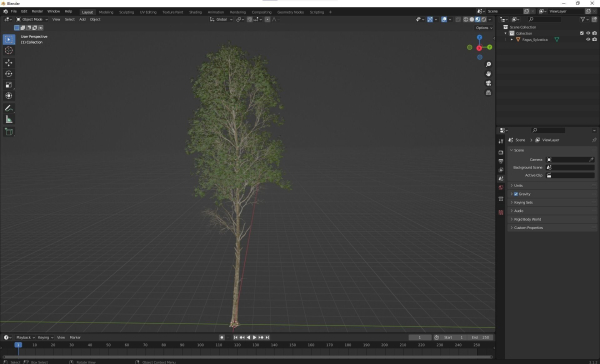This screenshot has height=364, width=600.
Task: Open the timeline Playback menu
Action: (x=25, y=338)
